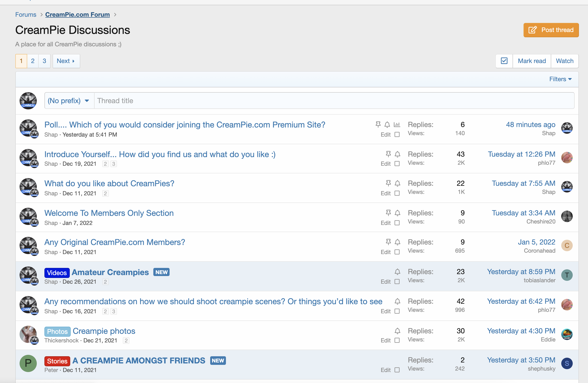588x383 pixels.
Task: Click the Photos prefix label
Action: click(57, 331)
